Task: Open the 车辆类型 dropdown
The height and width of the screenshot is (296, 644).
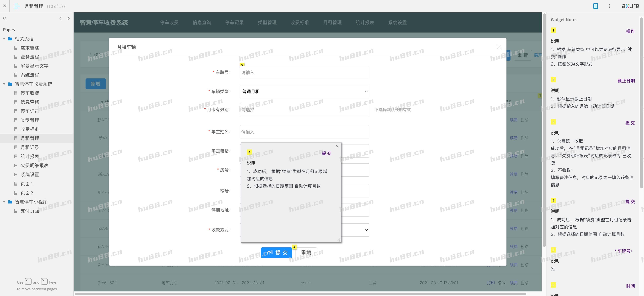Action: [x=304, y=91]
